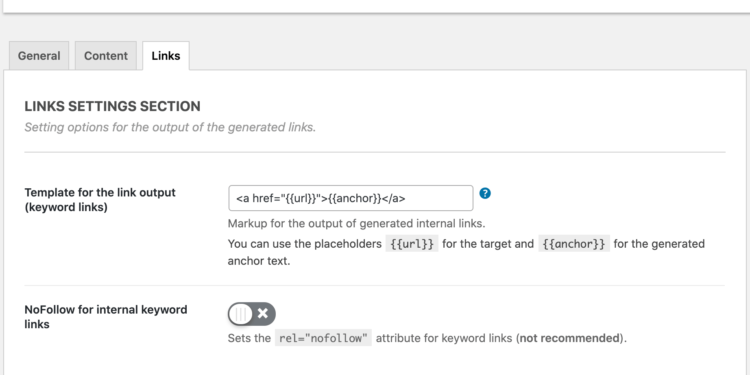Click the bold 'not recommended' text
Image resolution: width=750 pixels, height=375 pixels.
[x=569, y=339]
